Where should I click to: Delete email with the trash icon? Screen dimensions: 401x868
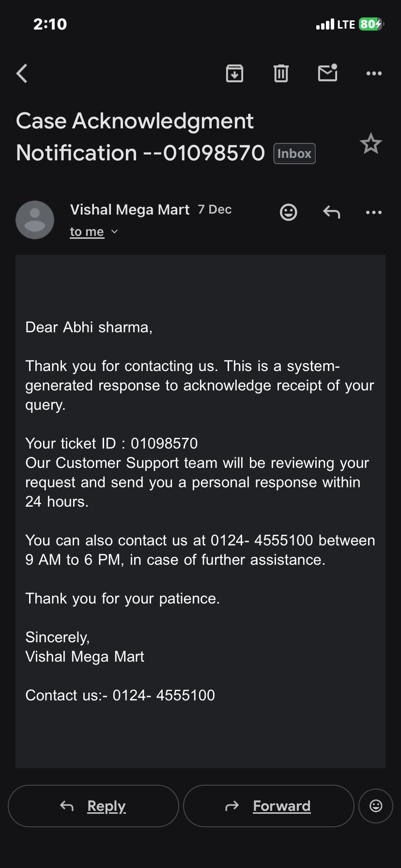click(281, 74)
